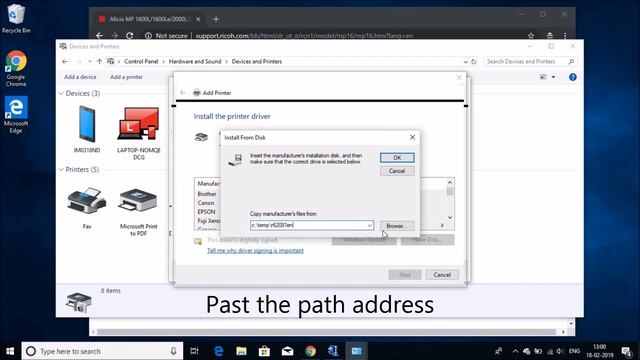
Task: Refresh the Devices and Printers address bar
Action: [x=473, y=62]
